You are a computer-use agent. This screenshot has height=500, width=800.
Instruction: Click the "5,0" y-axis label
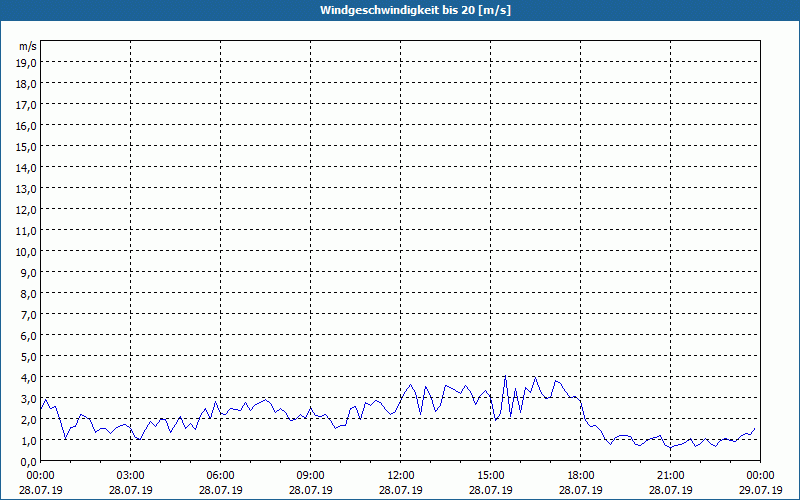[x=29, y=357]
